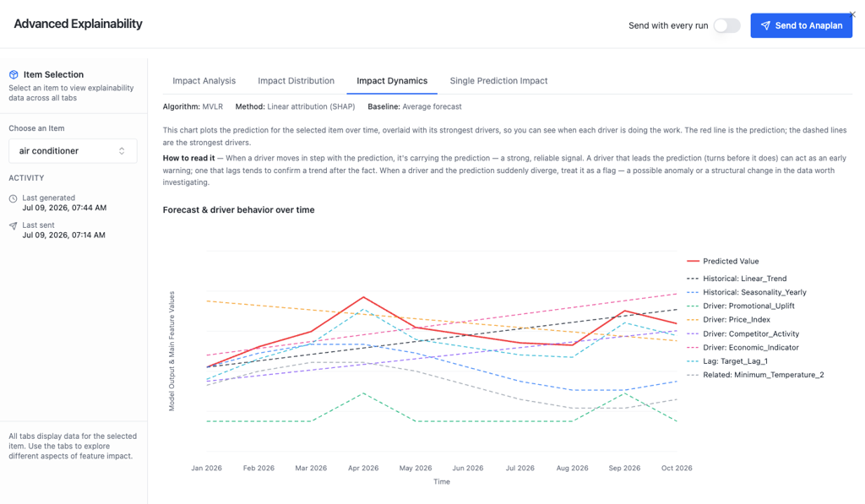Click the Algorithm: MVLR label
865x504 pixels.
(193, 107)
